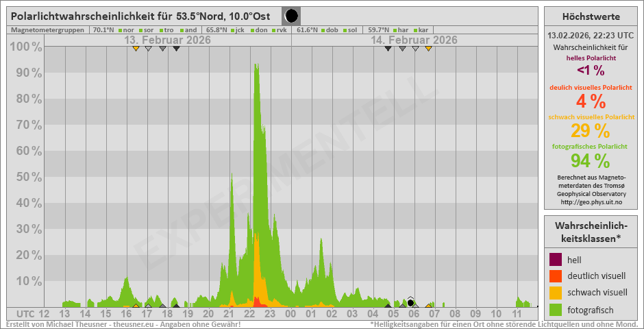644x329 pixels.
Task: Click the moon marker near 06 UTC on axis
Action: tap(410, 302)
